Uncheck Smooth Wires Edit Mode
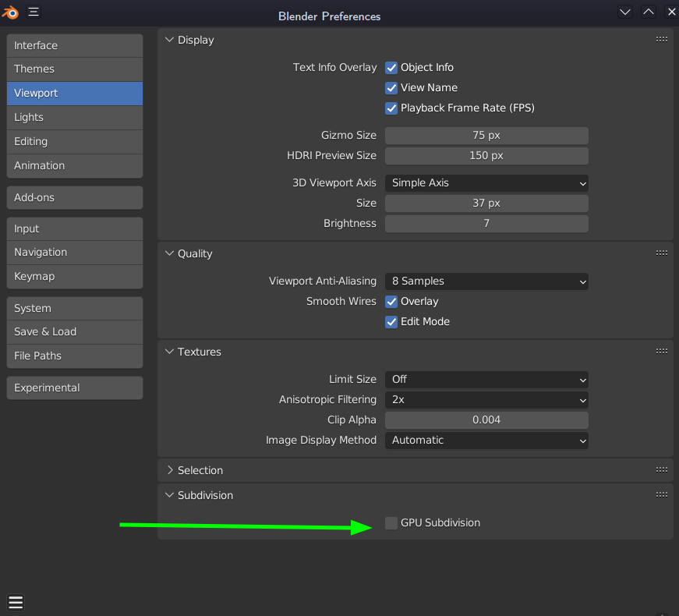679x616 pixels. [x=391, y=322]
